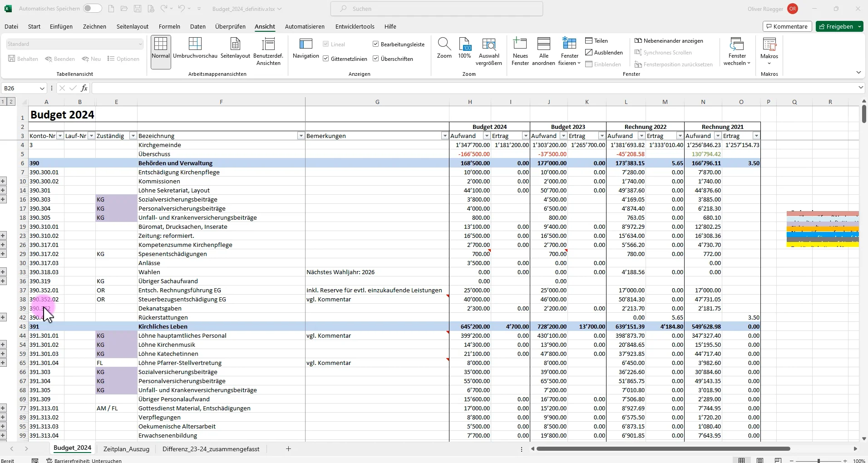Open the Zuständig filter dropdown
Viewport: 868px width, 463px height.
click(133, 136)
